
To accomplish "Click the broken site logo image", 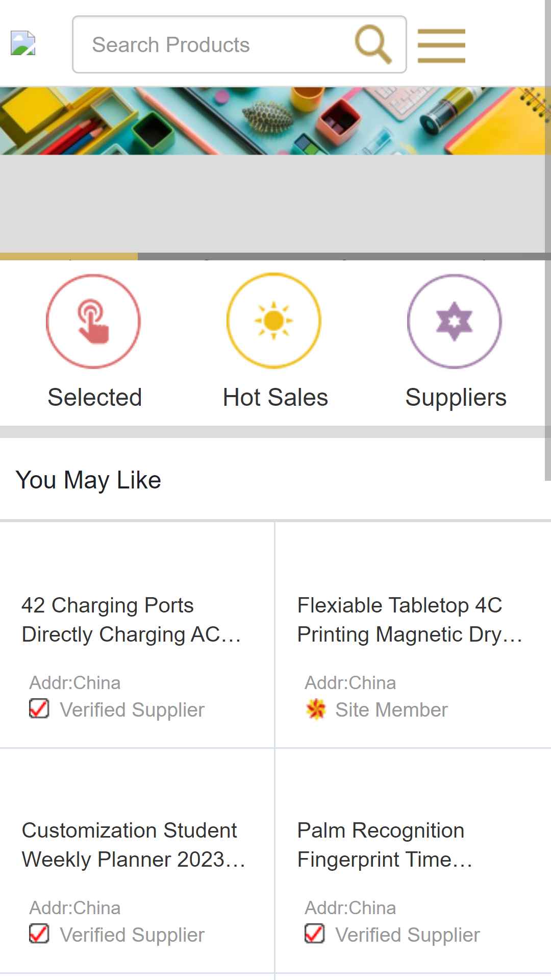I will pyautogui.click(x=23, y=43).
